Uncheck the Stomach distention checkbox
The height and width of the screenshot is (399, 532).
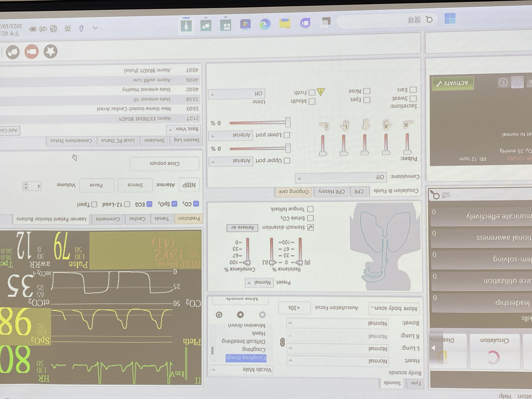310,227
